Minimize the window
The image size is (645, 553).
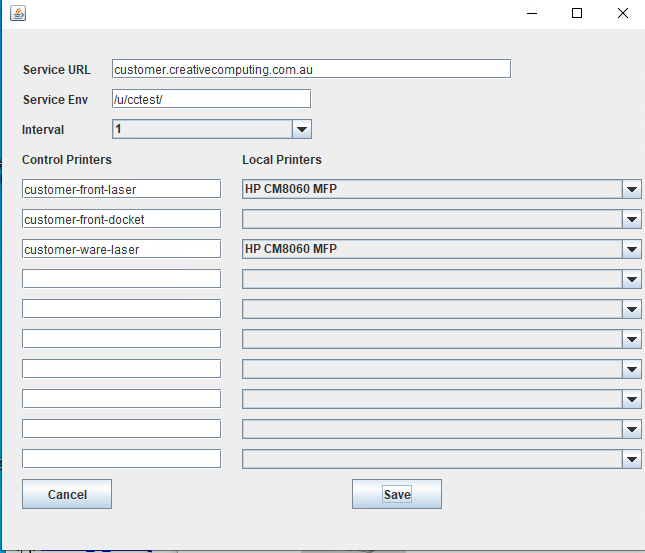tap(531, 13)
